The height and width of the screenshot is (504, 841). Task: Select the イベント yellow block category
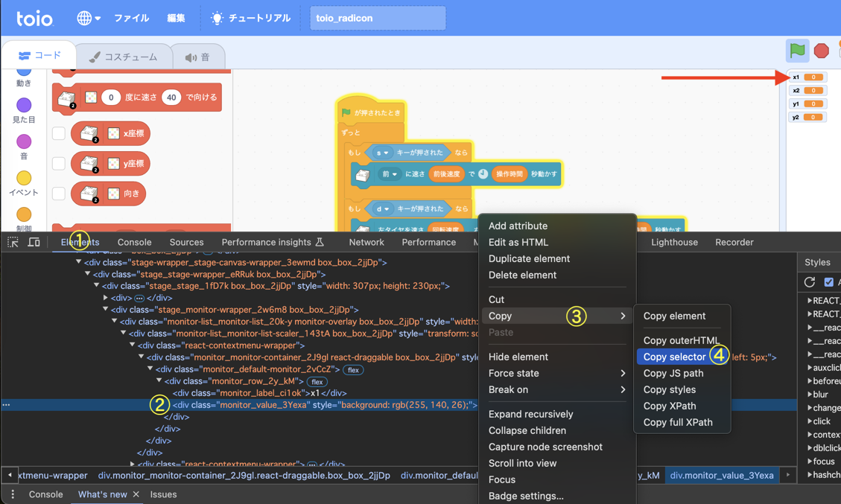[x=24, y=183]
